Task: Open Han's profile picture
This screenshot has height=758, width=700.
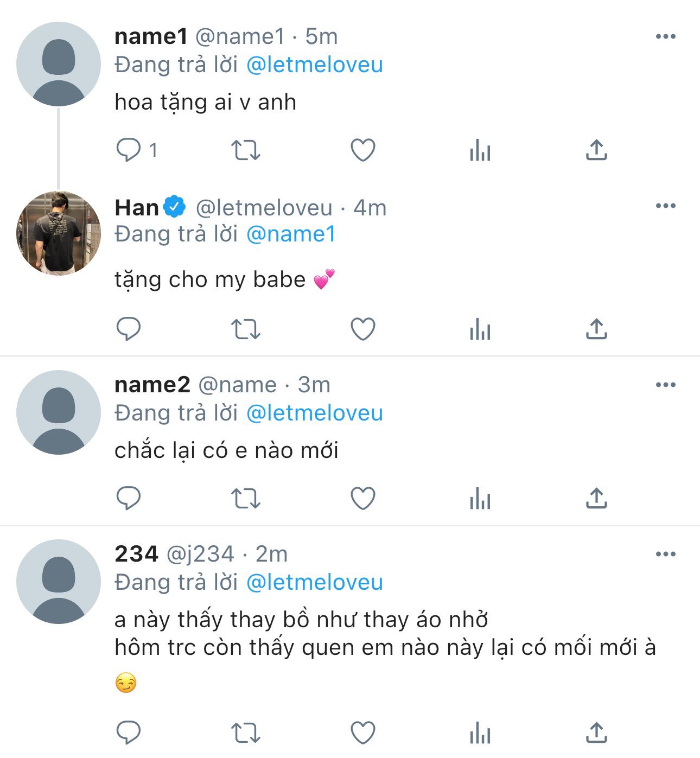Action: [59, 233]
